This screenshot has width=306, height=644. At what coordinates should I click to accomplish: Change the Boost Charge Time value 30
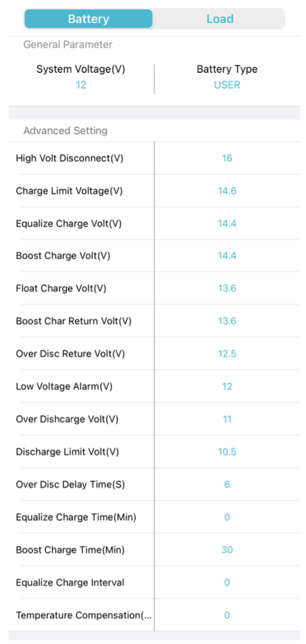[x=227, y=550]
